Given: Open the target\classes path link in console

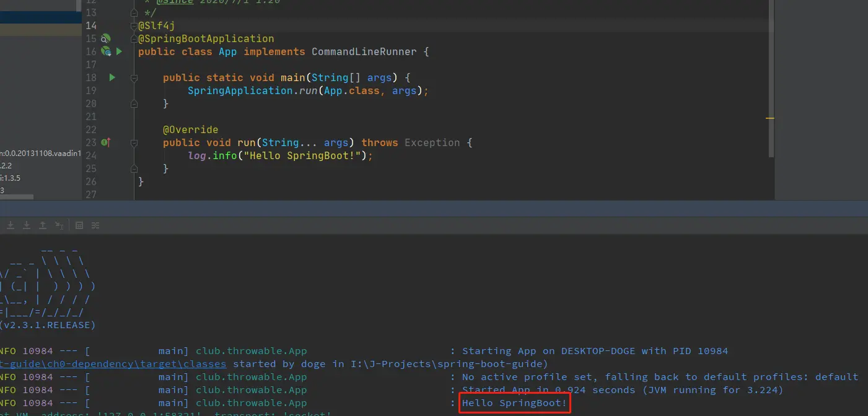Looking at the screenshot, I should click(x=113, y=364).
